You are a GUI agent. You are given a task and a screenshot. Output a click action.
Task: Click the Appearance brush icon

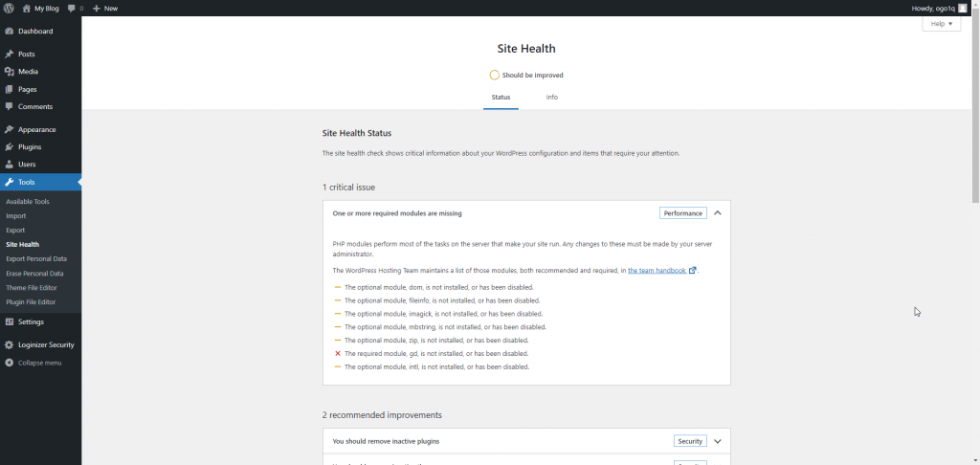tap(10, 130)
